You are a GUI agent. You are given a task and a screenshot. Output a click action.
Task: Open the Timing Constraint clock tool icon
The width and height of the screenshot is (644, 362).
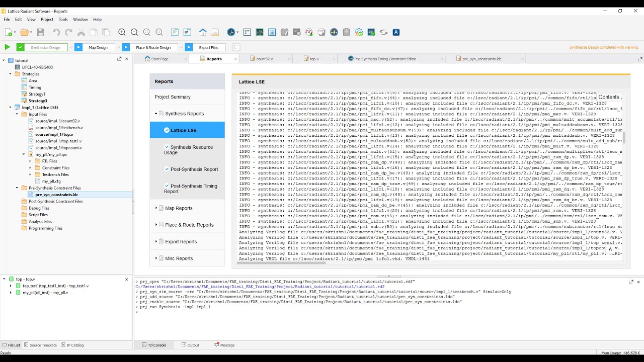(232, 32)
